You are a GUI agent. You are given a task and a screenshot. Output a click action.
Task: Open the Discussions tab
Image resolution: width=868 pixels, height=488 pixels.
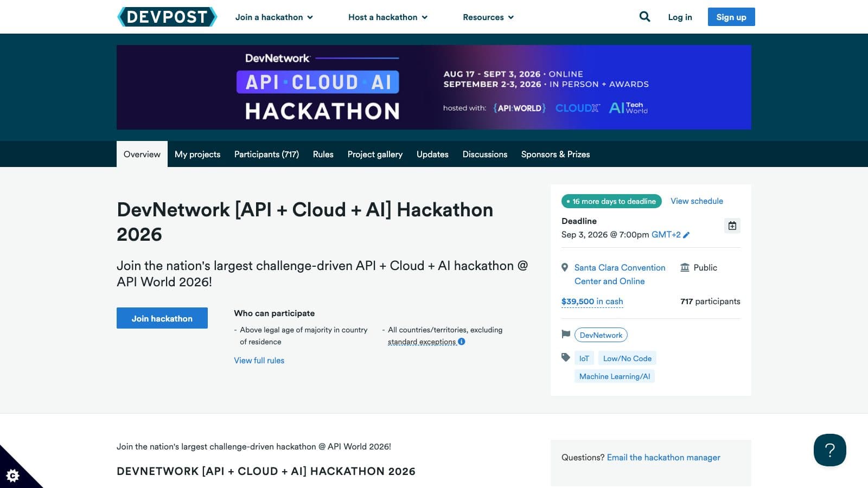(485, 154)
